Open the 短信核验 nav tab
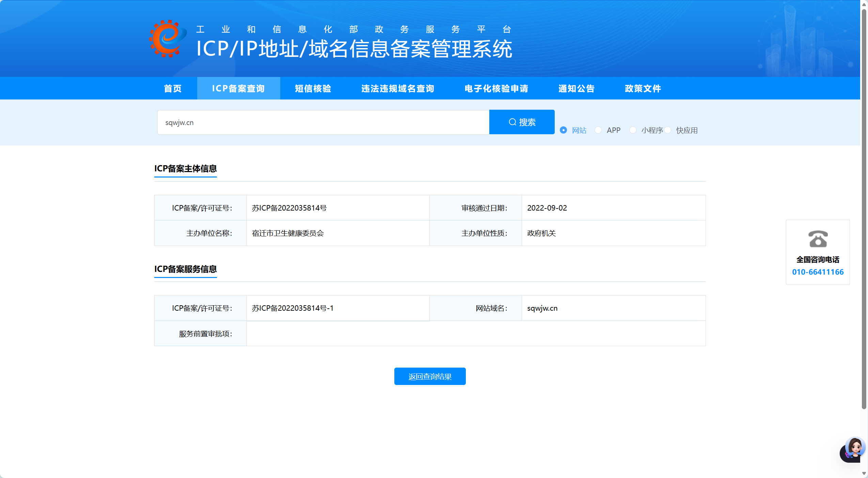The width and height of the screenshot is (868, 478). point(313,89)
